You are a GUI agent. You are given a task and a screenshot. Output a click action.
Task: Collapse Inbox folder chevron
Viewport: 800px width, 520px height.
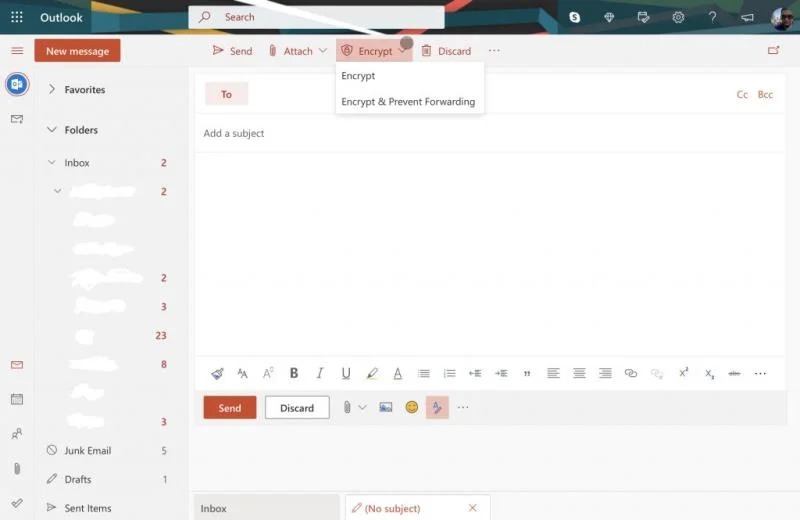[52, 162]
